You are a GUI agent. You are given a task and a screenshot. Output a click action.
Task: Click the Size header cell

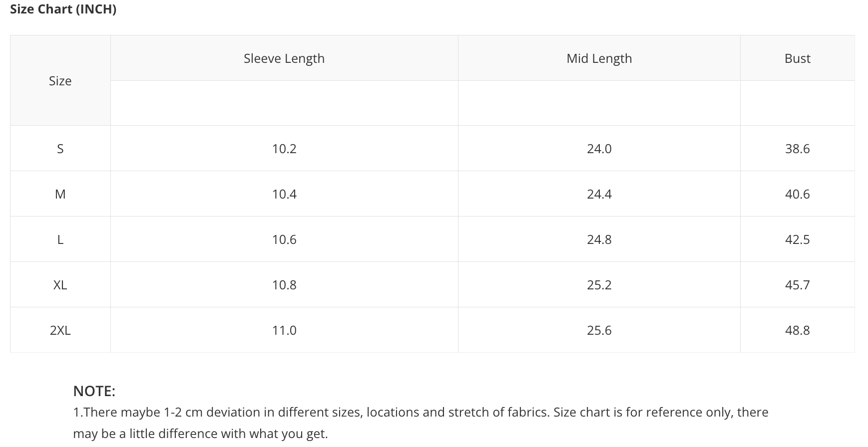coord(60,81)
